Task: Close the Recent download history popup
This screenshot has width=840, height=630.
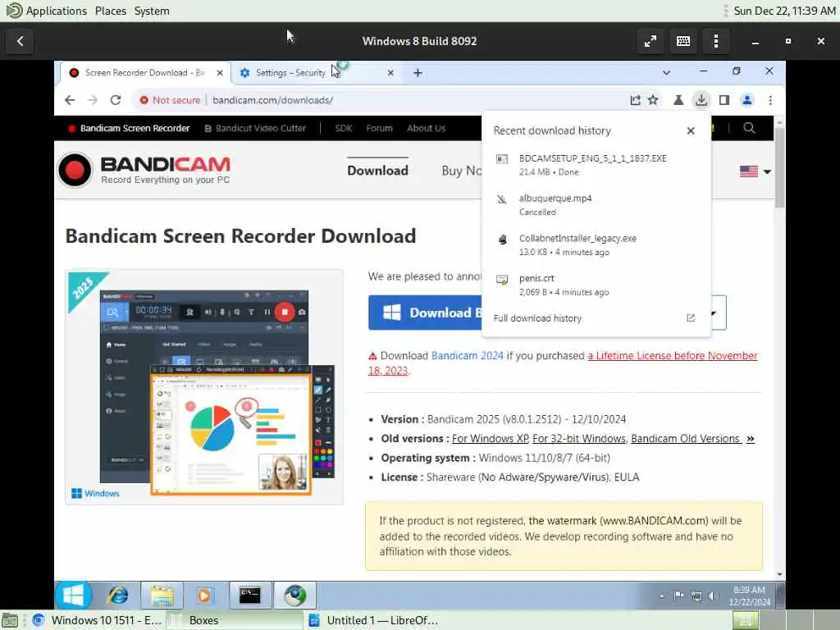Action: pos(691,130)
